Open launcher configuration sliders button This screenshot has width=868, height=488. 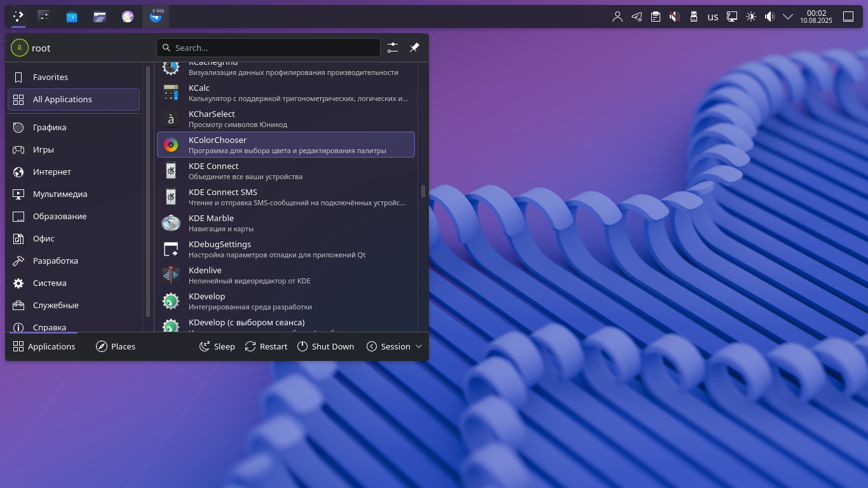point(393,48)
